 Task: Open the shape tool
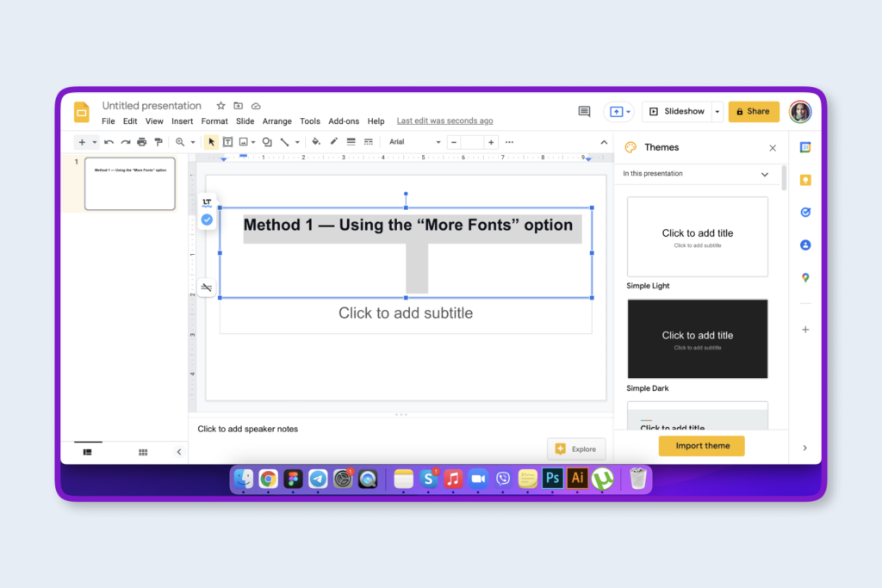pos(267,142)
